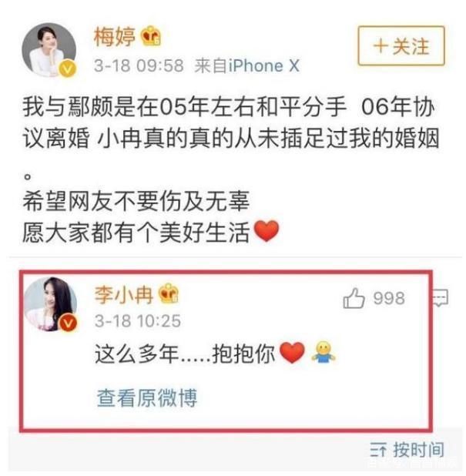Like 李小冉's comment with thumbs-up icon
The width and height of the screenshot is (466, 476).
pyautogui.click(x=354, y=298)
